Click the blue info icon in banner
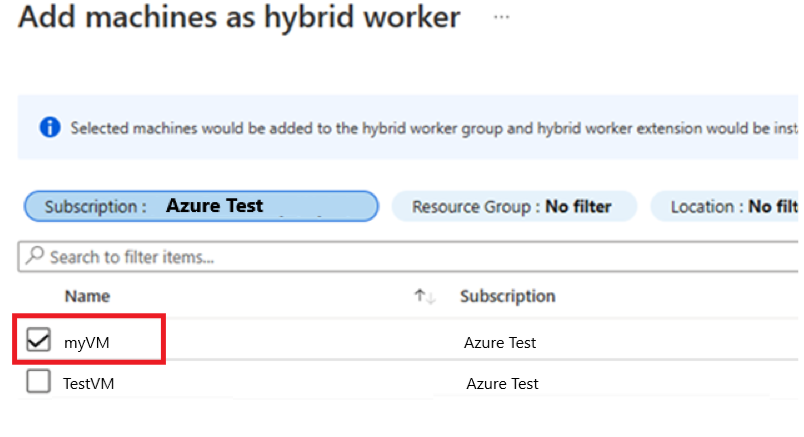This screenshot has width=804, height=437. click(x=49, y=128)
